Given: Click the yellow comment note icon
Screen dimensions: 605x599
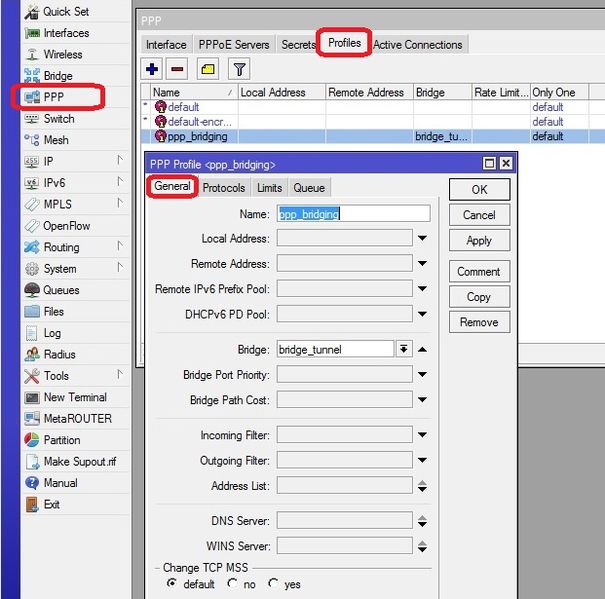Looking at the screenshot, I should coord(208,69).
